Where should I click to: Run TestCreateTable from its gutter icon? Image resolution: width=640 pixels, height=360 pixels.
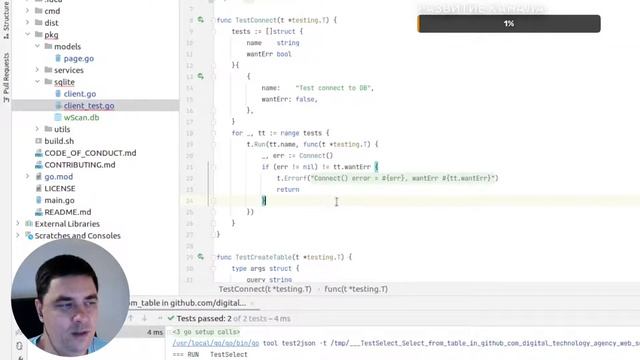200,257
